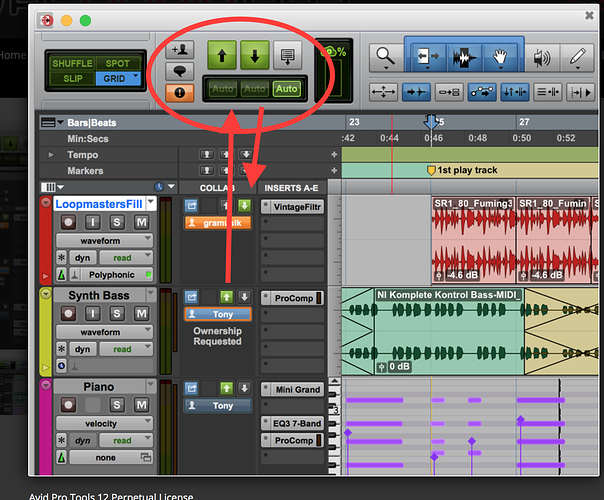
Task: Click the green download all changes arrow
Action: pos(255,55)
